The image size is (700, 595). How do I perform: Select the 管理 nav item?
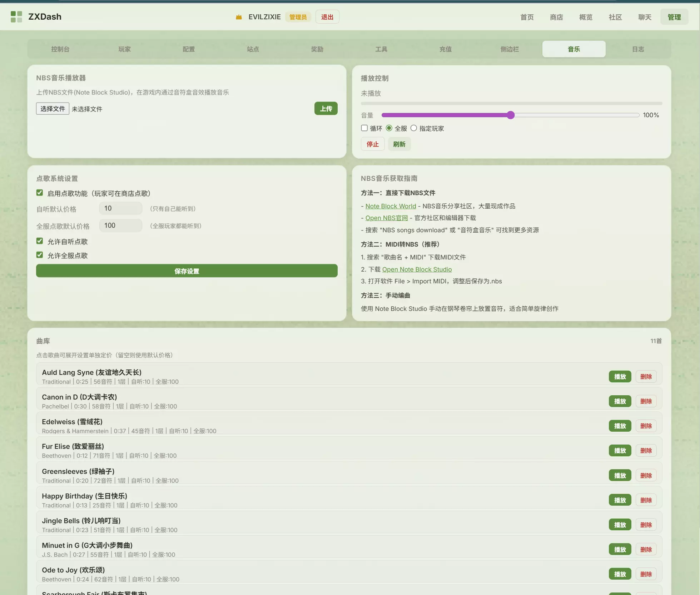click(x=674, y=17)
